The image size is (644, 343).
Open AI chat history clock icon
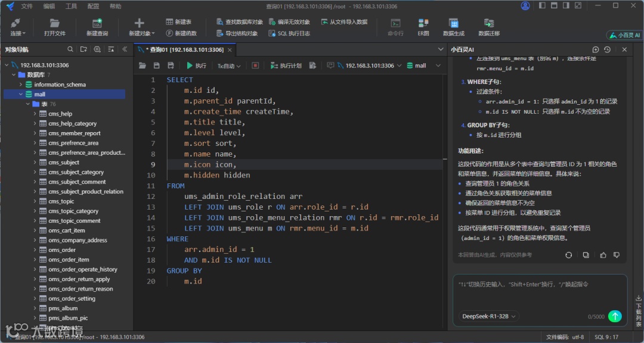click(607, 50)
